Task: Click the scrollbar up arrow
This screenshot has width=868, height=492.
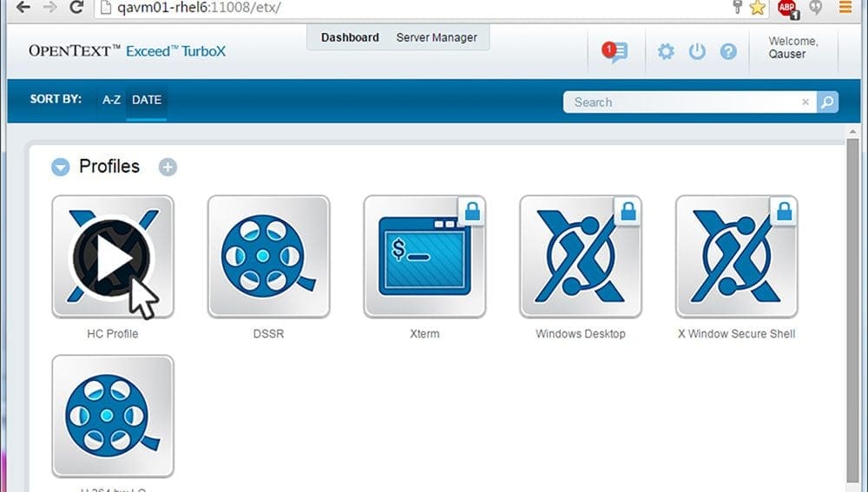Action: (x=853, y=132)
